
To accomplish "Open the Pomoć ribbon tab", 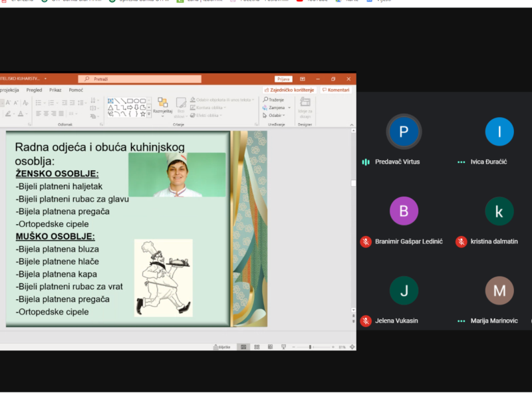I will (76, 90).
